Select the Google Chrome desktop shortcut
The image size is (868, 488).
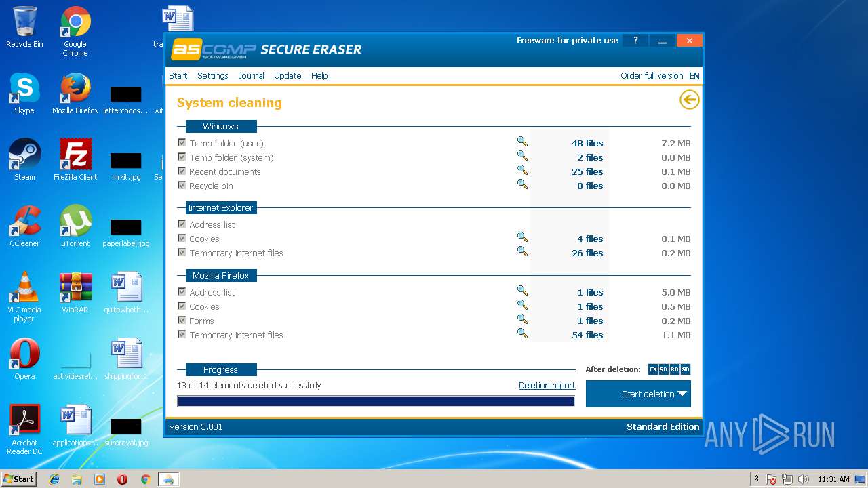[x=75, y=31]
